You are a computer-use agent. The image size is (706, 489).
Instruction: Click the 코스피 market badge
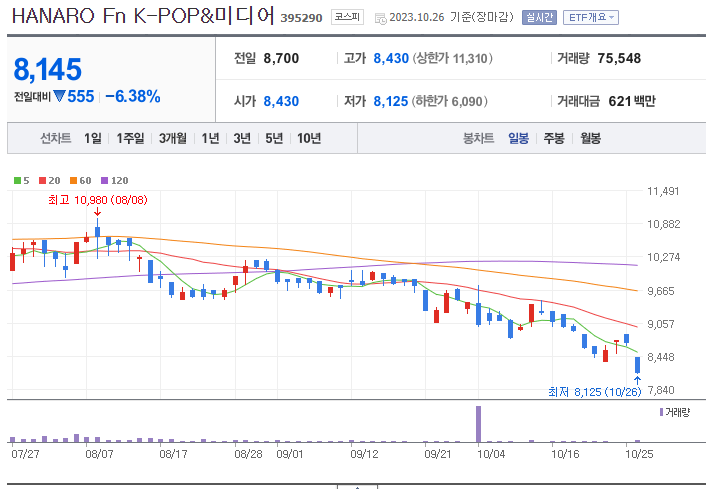[347, 17]
